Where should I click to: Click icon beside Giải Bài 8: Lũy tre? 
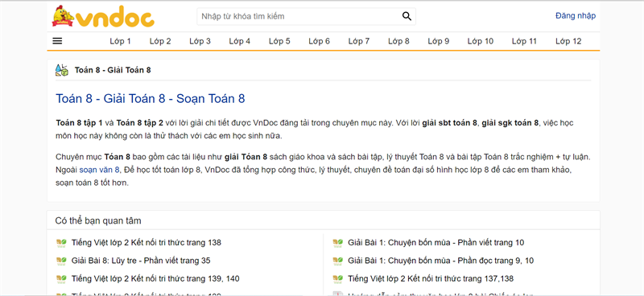pos(61,261)
